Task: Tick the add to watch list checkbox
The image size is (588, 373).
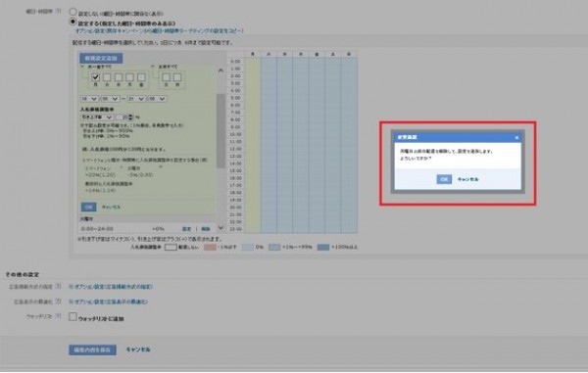Action: click(x=73, y=317)
